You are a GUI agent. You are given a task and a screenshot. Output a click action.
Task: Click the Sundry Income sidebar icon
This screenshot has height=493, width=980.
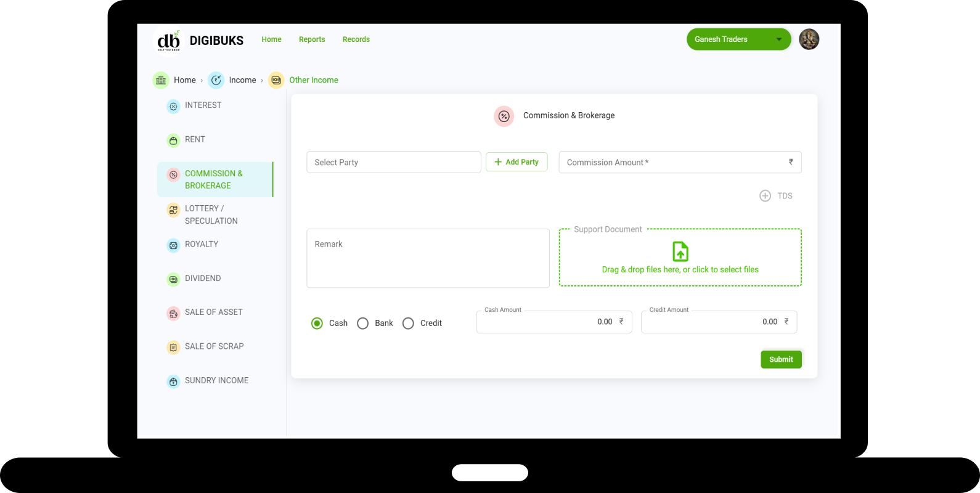tap(173, 381)
